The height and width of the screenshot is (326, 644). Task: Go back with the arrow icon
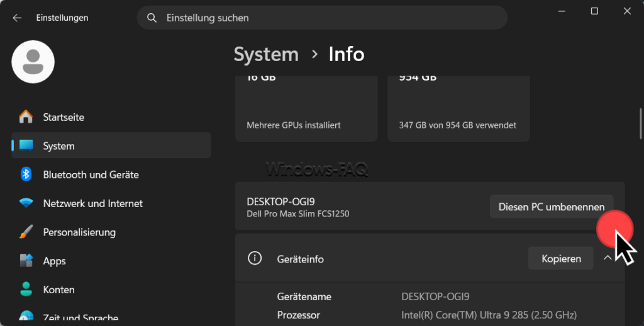point(17,18)
